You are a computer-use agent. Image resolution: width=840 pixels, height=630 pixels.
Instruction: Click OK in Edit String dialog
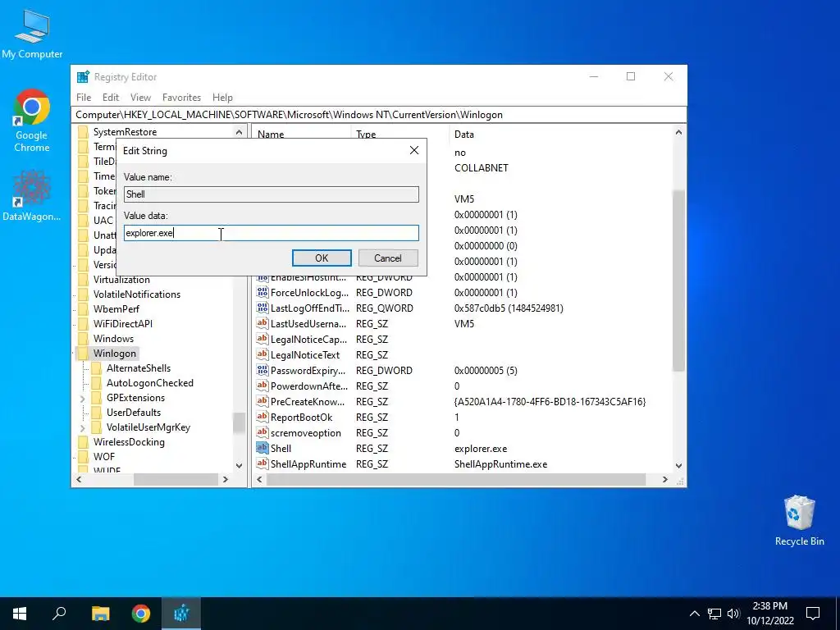coord(322,258)
